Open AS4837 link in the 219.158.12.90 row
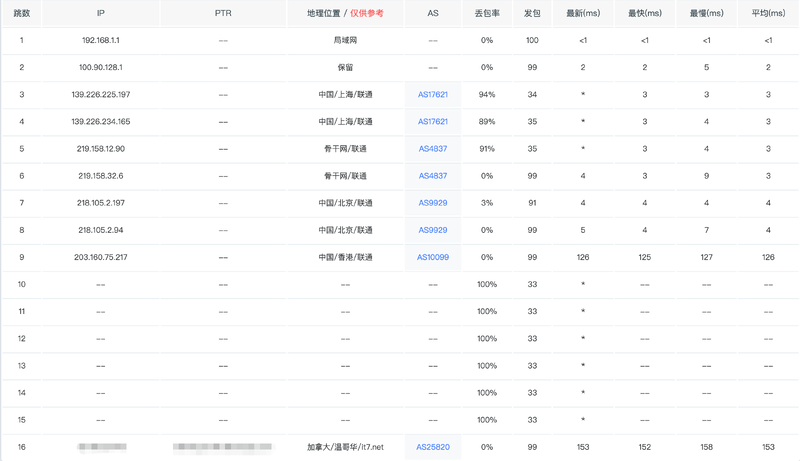This screenshot has height=461, width=800. 433,148
